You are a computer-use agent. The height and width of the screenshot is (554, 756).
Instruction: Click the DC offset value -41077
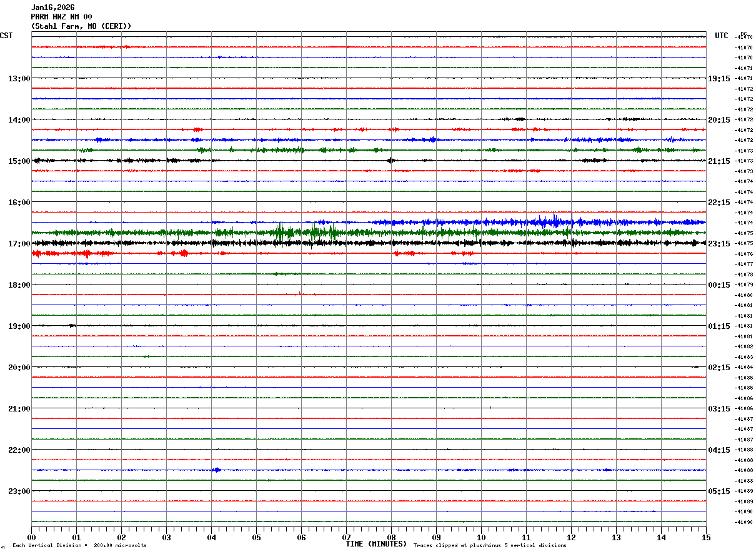coord(744,264)
